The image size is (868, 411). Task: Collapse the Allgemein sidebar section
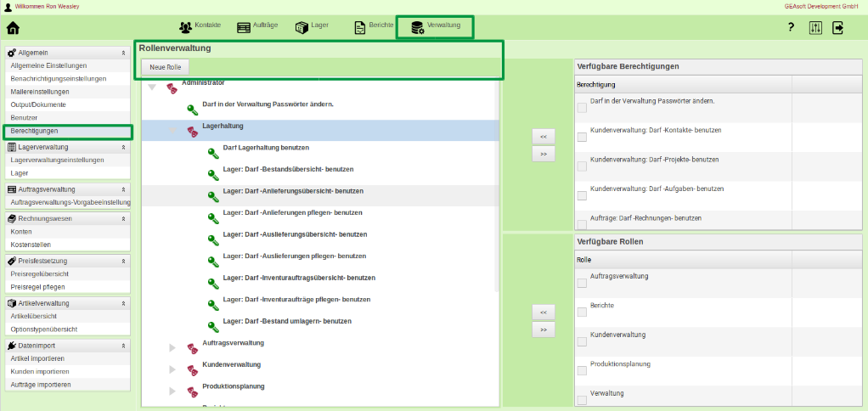tap(124, 53)
